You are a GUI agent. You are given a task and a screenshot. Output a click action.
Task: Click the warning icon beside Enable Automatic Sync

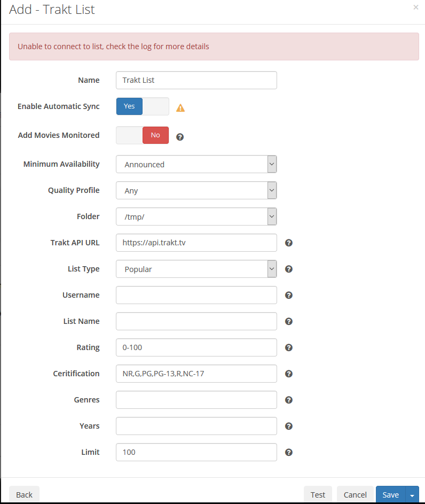click(180, 107)
